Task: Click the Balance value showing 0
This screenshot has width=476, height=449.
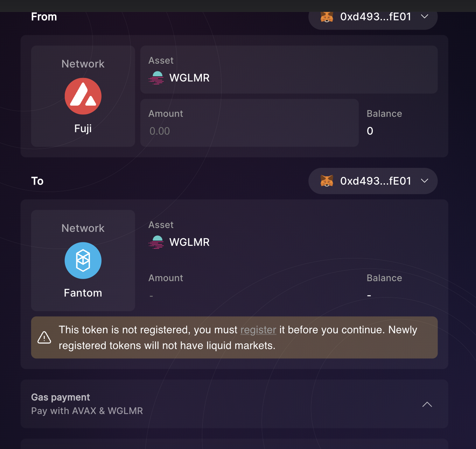Action: tap(370, 131)
